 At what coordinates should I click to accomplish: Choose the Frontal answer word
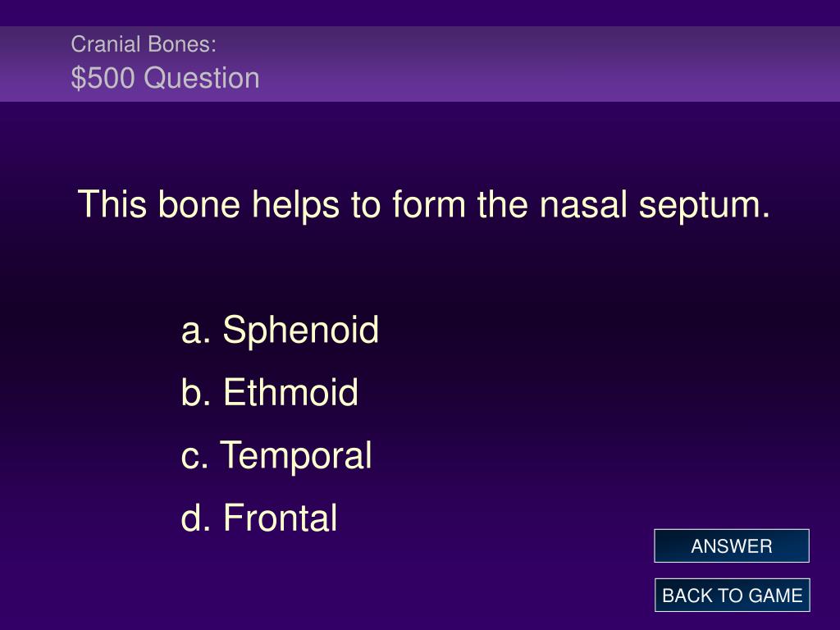tap(281, 518)
